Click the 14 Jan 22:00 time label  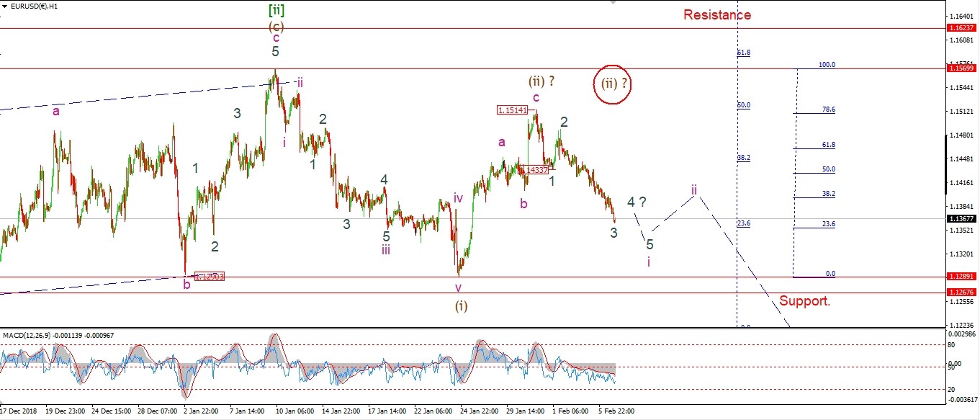coord(341,411)
